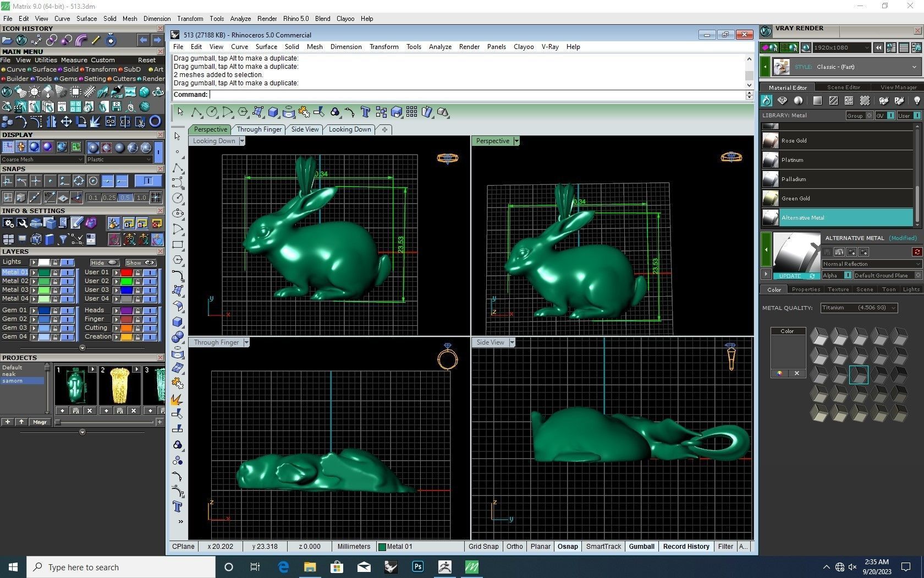Open the Looking Down viewport menu arrow

pyautogui.click(x=241, y=141)
